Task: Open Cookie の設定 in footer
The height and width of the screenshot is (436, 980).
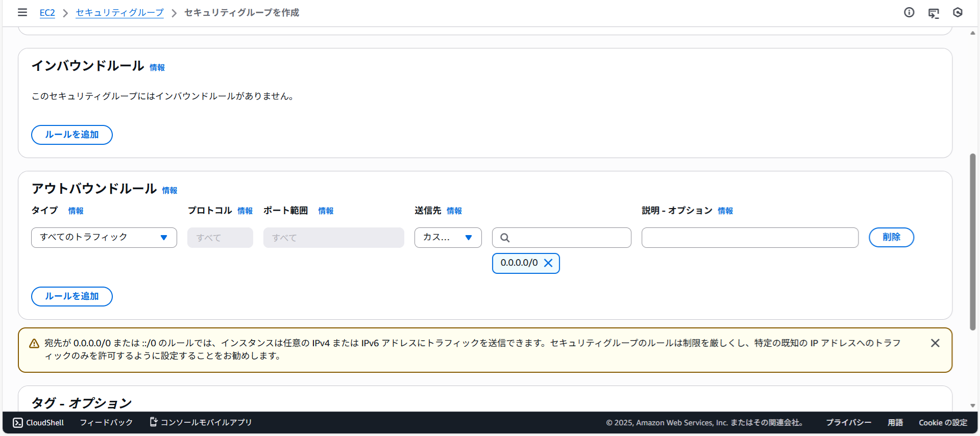Action: [943, 423]
